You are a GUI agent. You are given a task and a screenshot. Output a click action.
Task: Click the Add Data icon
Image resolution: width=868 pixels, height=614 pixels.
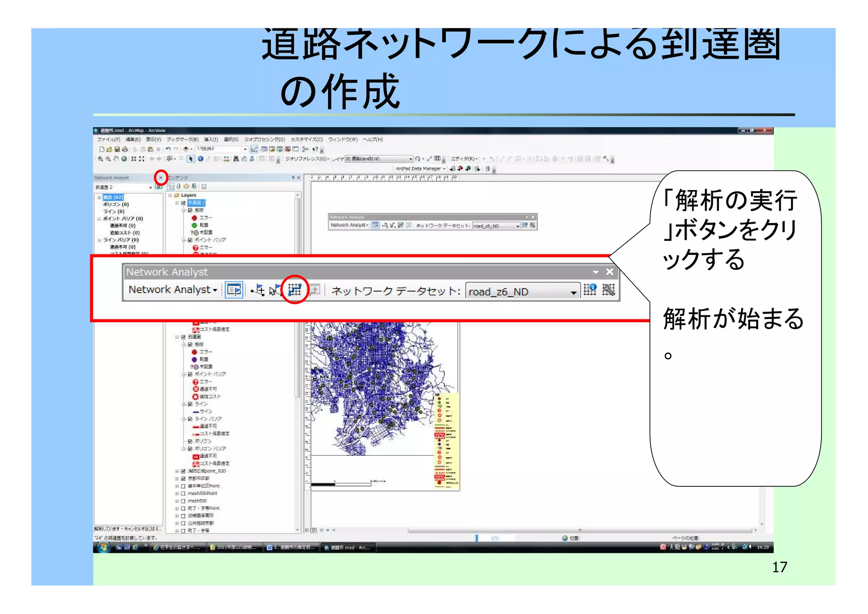pos(186,149)
